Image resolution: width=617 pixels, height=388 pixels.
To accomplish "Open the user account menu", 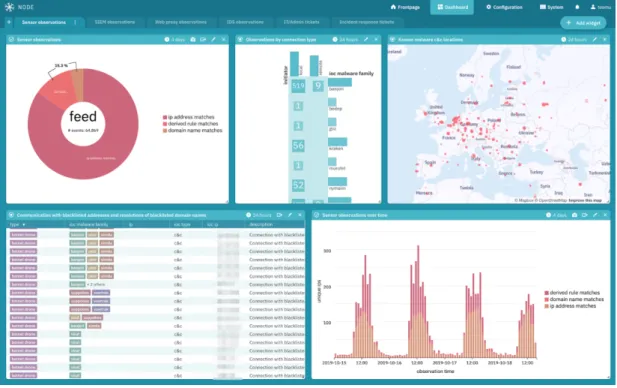I will coord(600,7).
